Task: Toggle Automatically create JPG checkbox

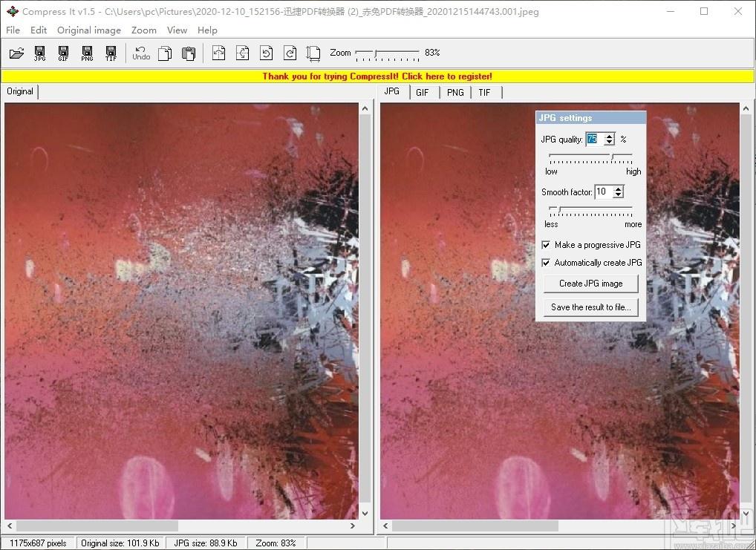Action: (546, 263)
